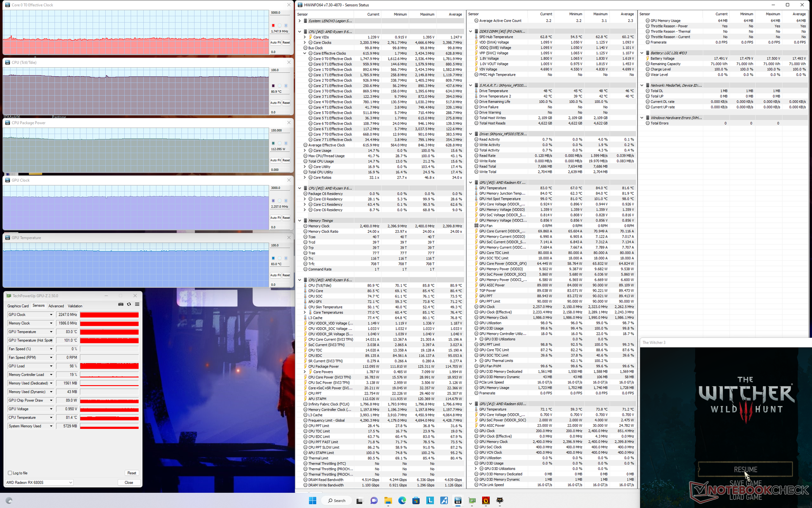The height and width of the screenshot is (508, 812).
Task: Open the GPU-Z hamburger menu
Action: [137, 304]
